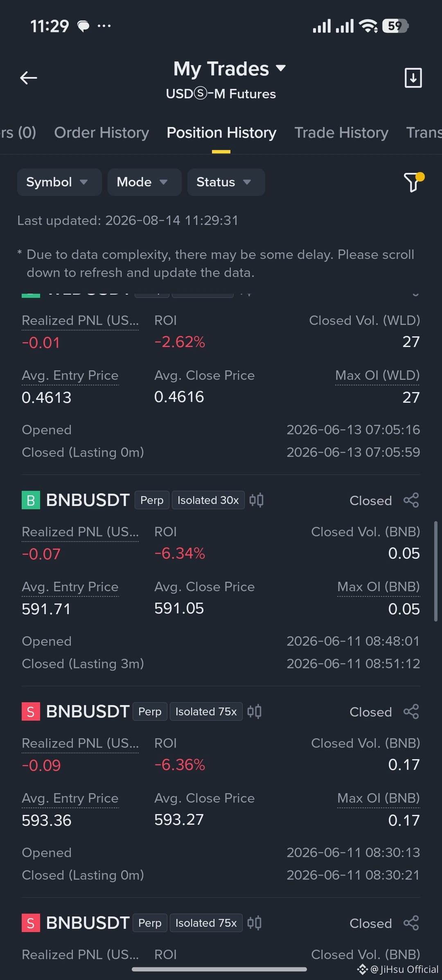
Task: Open chart icon beside Isolated 30x
Action: coord(257,500)
